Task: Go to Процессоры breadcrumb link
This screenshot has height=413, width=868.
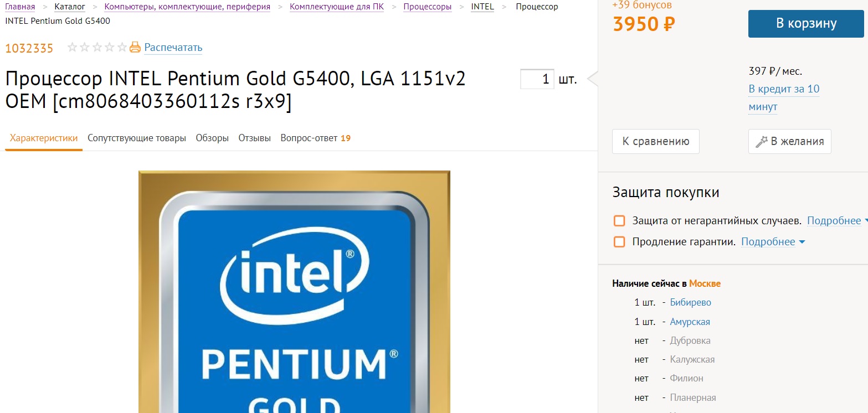Action: click(427, 7)
